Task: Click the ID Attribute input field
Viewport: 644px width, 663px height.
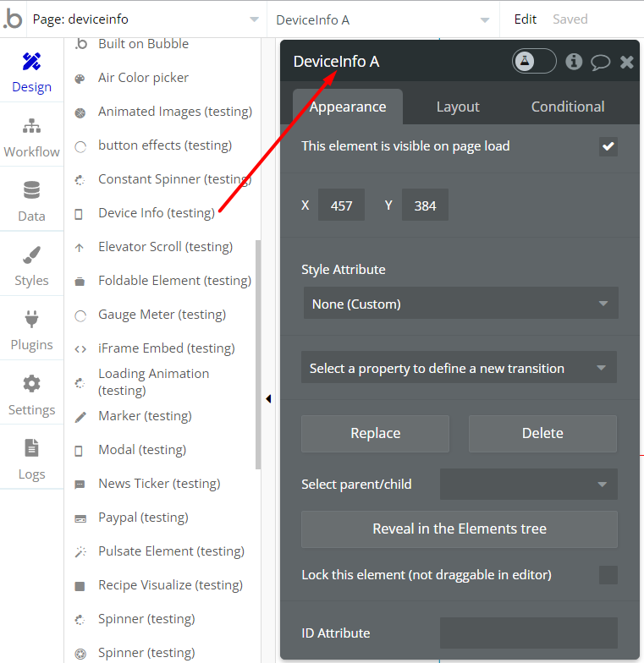Action: tap(528, 633)
